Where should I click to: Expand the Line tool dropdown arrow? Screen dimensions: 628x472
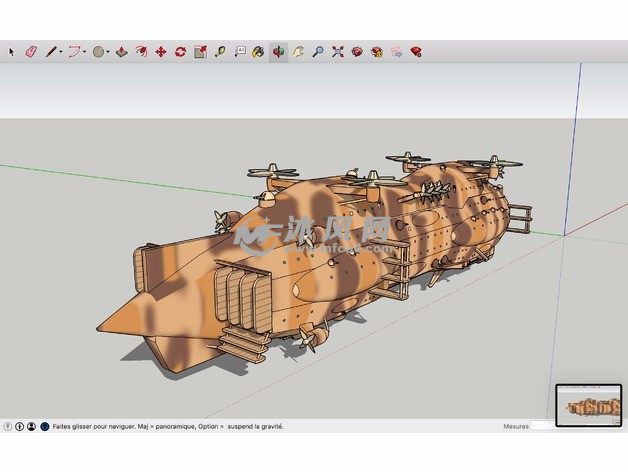(x=61, y=51)
